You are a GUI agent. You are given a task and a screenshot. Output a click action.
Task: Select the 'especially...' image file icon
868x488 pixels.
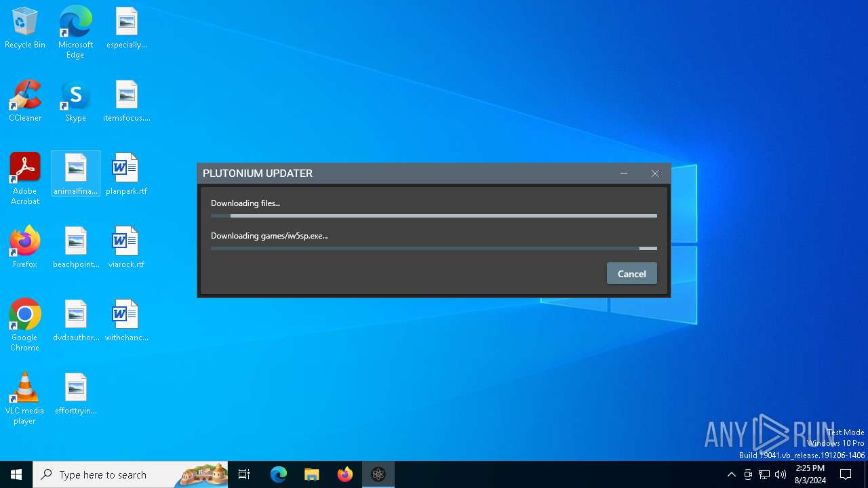[x=126, y=28]
